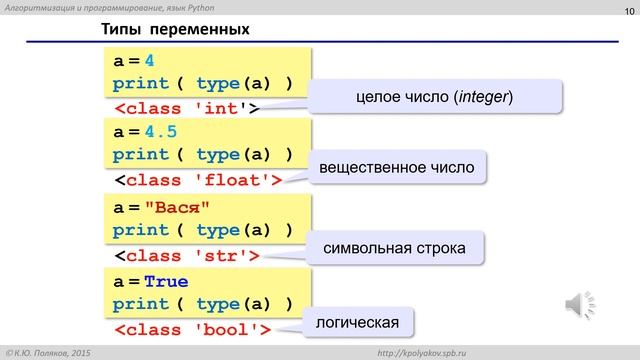Click the output <class 'str'>
Viewport: 640px width, 360px height.
click(187, 256)
